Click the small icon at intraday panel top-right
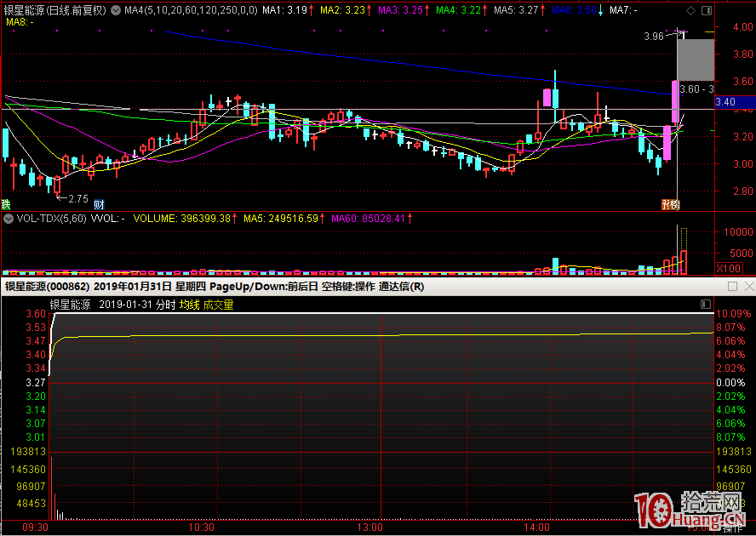The width and height of the screenshot is (756, 536). tap(705, 304)
